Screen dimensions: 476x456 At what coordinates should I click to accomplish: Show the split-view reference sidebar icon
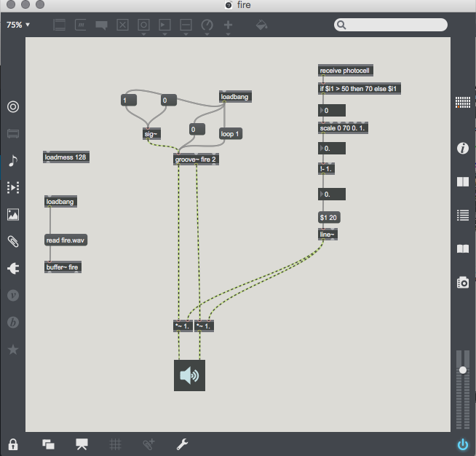point(463,182)
